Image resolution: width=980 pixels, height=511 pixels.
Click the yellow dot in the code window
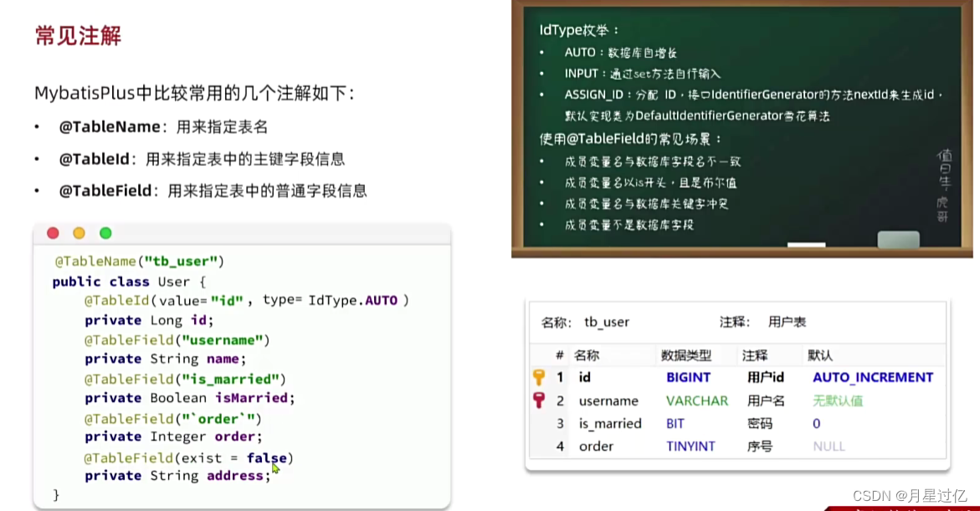pyautogui.click(x=79, y=233)
